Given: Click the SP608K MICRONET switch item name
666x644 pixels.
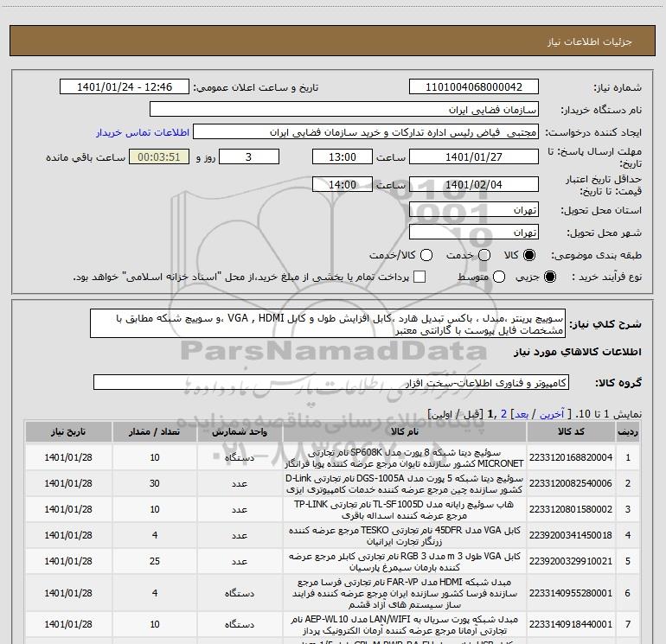Looking at the screenshot, I should pos(405,457).
